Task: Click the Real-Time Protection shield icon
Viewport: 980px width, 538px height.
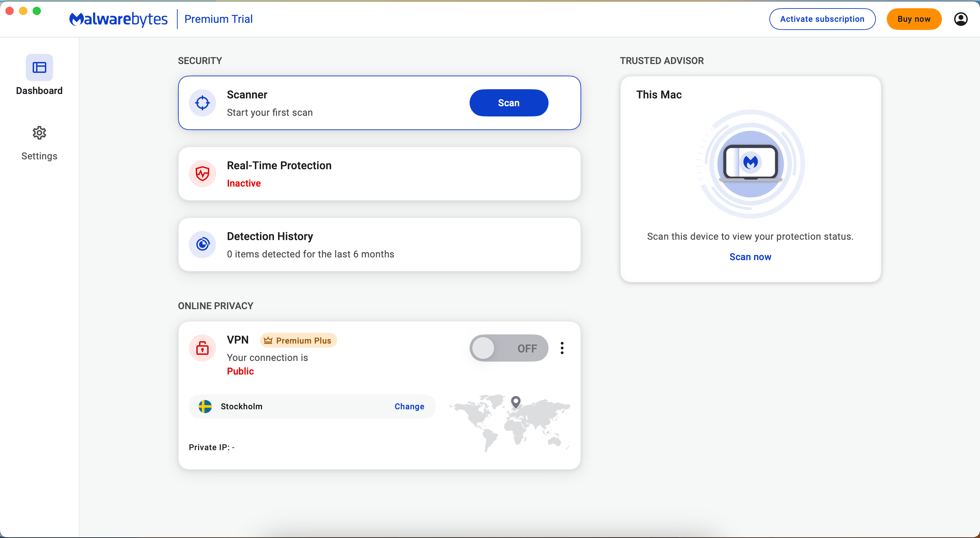Action: (203, 174)
